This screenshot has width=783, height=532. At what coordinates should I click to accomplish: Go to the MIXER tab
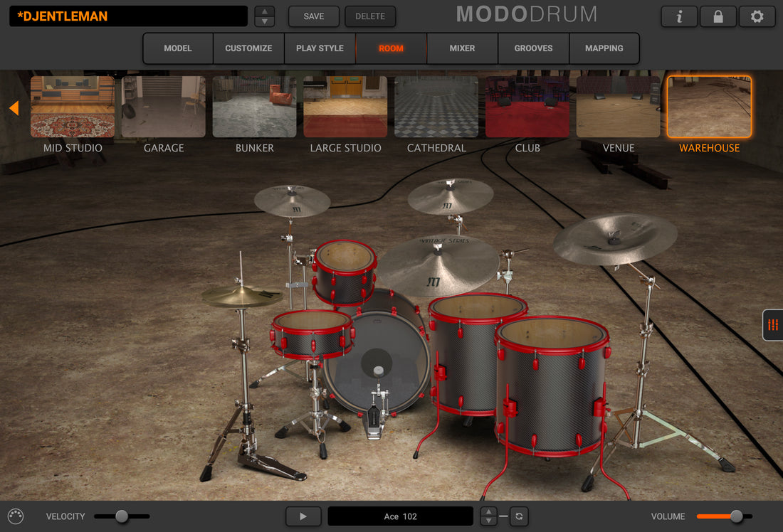(x=462, y=48)
